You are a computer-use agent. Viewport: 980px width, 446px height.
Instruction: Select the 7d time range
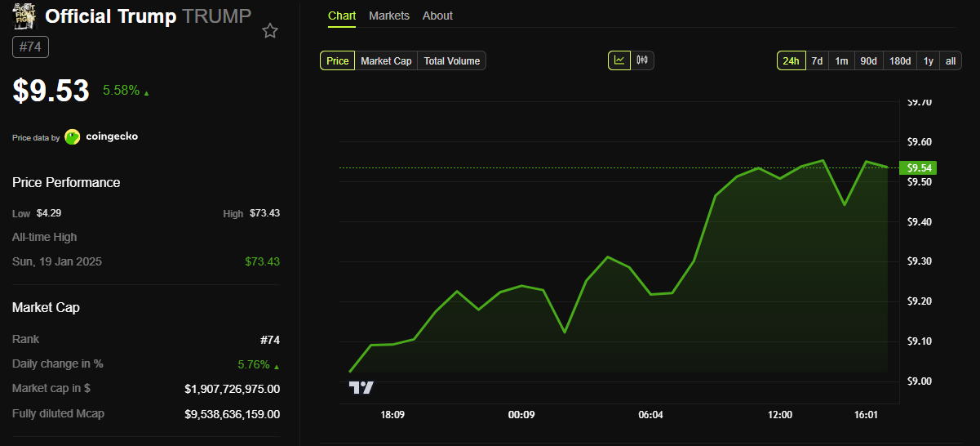pyautogui.click(x=817, y=60)
